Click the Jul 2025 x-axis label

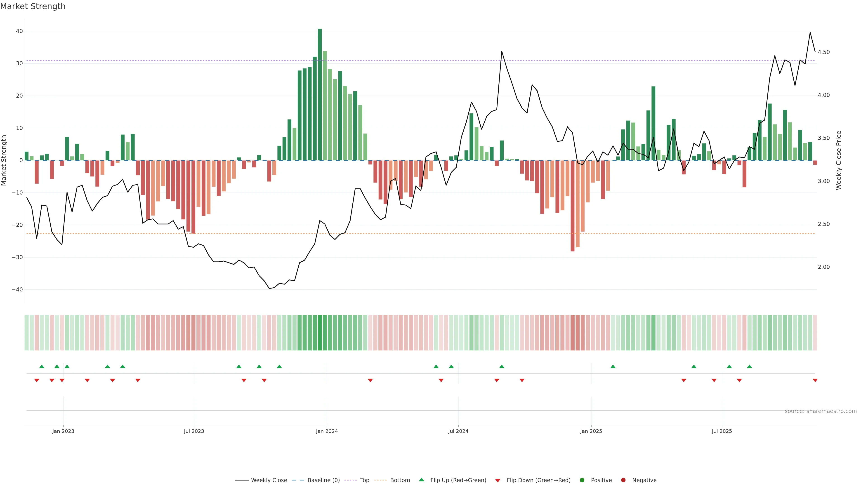722,431
